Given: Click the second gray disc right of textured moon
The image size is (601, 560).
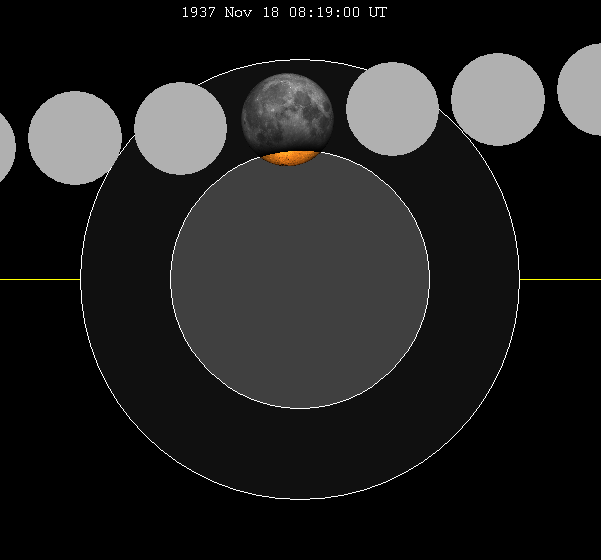Looking at the screenshot, I should pos(498,99).
